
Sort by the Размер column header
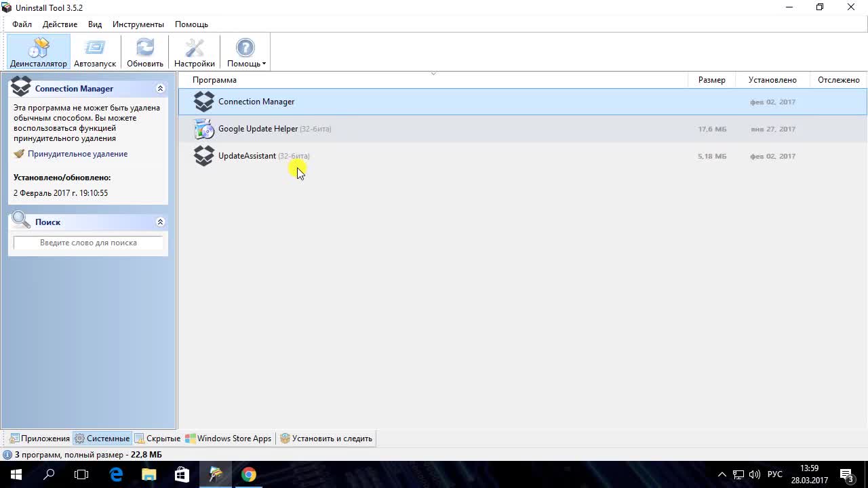coord(711,80)
